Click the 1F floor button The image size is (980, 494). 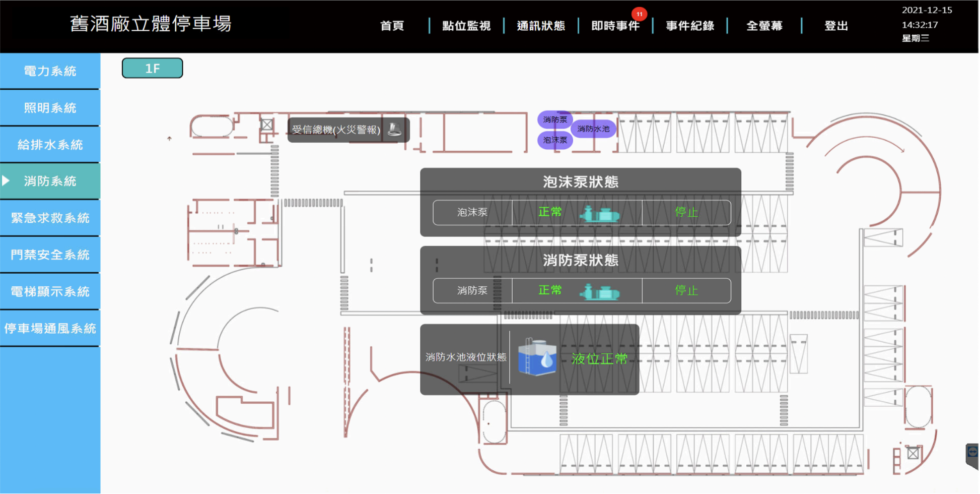(x=153, y=68)
